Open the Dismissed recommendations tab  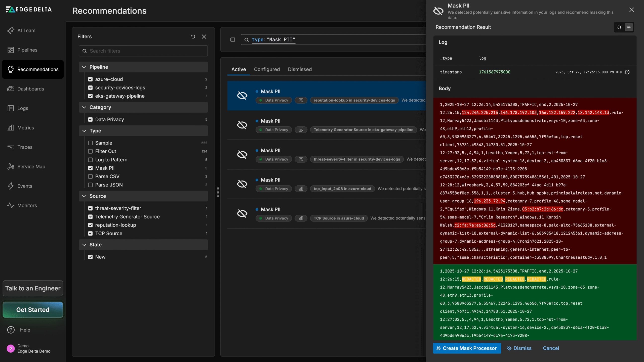300,69
